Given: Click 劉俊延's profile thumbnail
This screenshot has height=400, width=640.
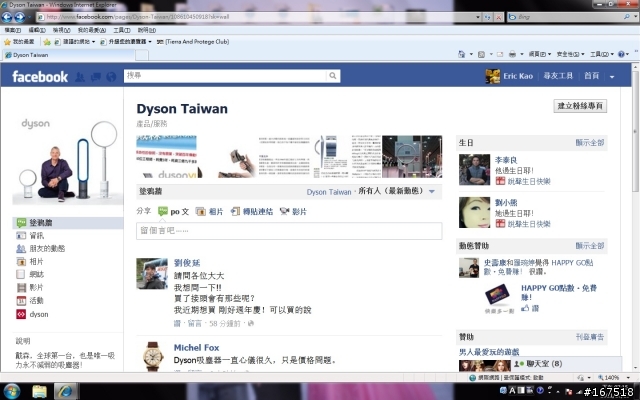Looking at the screenshot, I should [152, 273].
